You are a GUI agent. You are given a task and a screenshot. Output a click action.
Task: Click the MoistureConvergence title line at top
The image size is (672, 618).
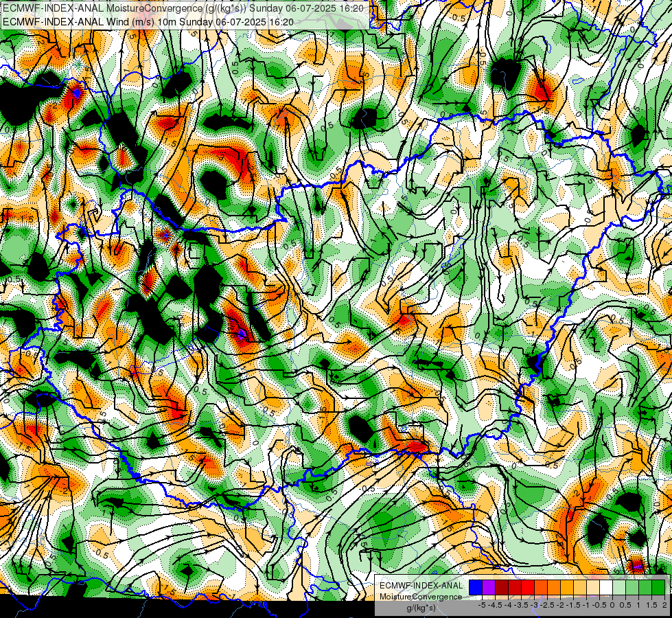click(183, 8)
